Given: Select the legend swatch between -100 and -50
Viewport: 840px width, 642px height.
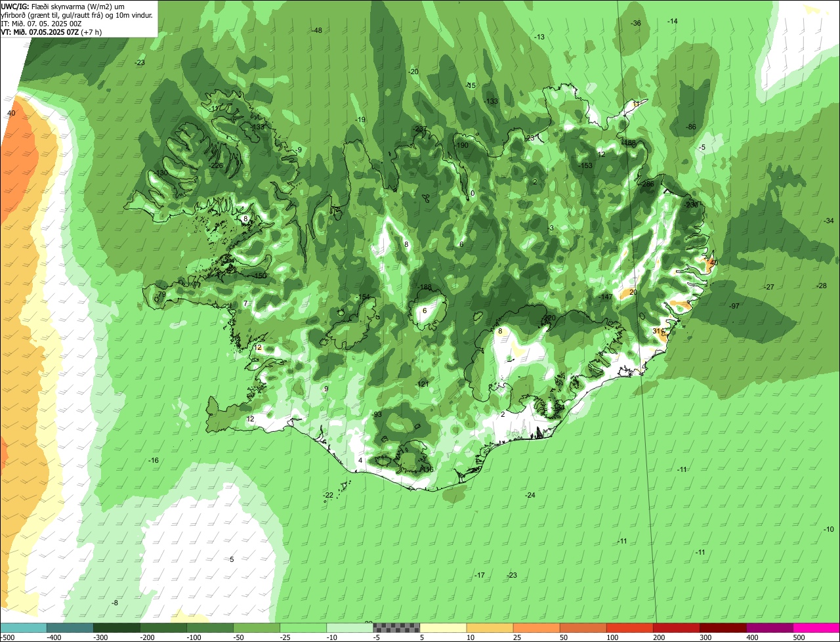Looking at the screenshot, I should click(x=210, y=628).
